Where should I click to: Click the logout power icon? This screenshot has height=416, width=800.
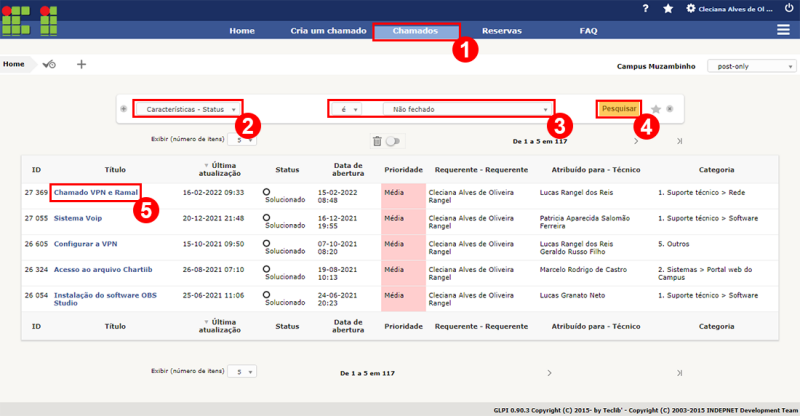coord(789,8)
